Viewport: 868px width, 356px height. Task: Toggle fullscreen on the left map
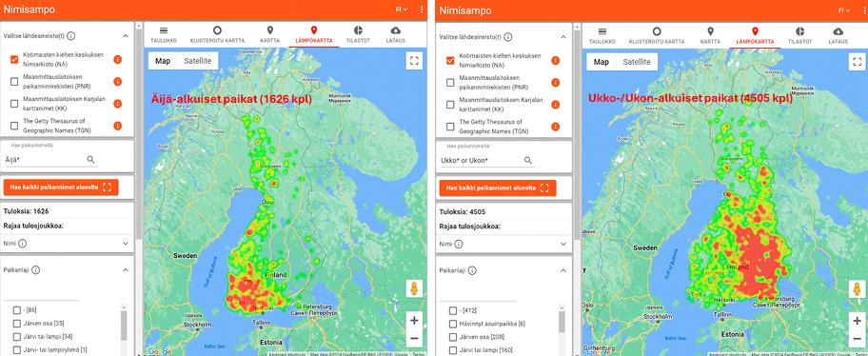coord(413,61)
